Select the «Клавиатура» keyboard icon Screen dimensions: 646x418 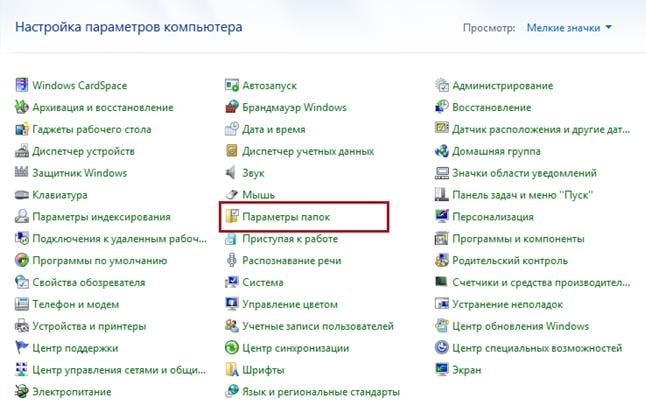tap(21, 194)
